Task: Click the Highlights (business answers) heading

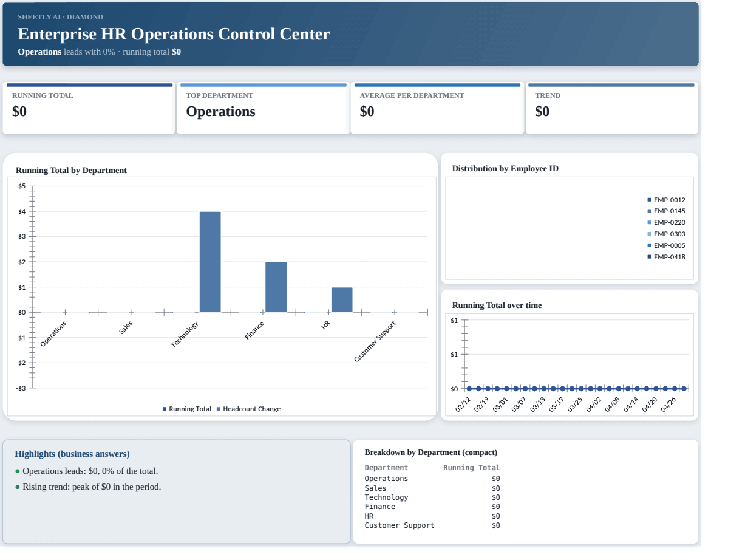Action: [x=72, y=454]
